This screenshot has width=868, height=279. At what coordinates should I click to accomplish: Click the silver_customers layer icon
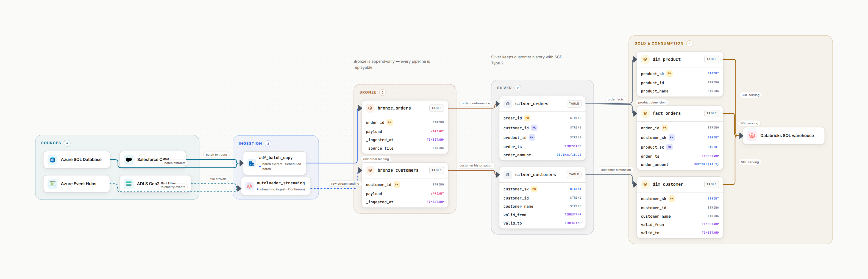508,175
